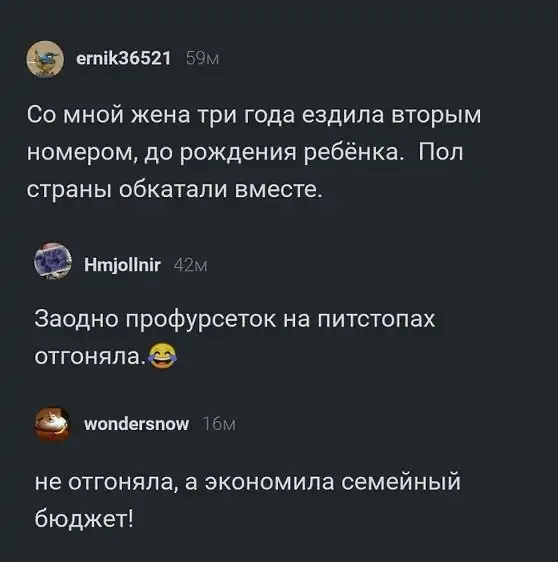Image resolution: width=558 pixels, height=562 pixels.
Task: Click the word "бюджет!" in the last comment
Action: [x=84, y=519]
